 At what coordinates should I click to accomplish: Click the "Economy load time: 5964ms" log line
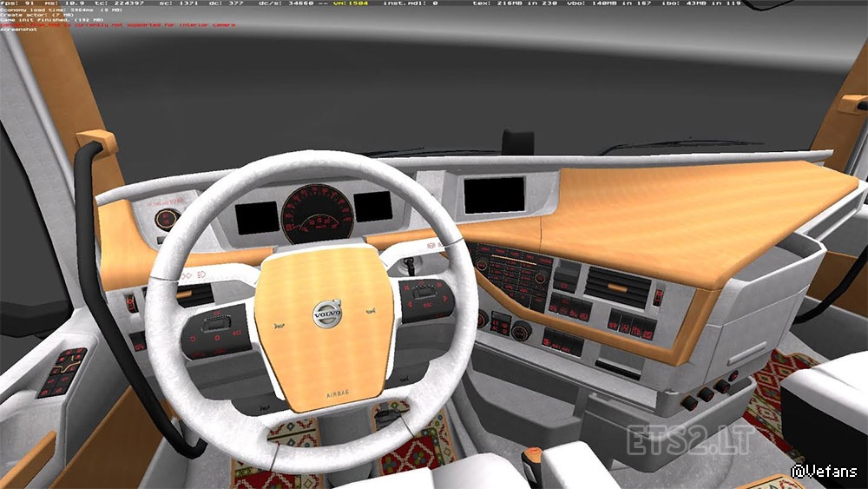pyautogui.click(x=62, y=10)
